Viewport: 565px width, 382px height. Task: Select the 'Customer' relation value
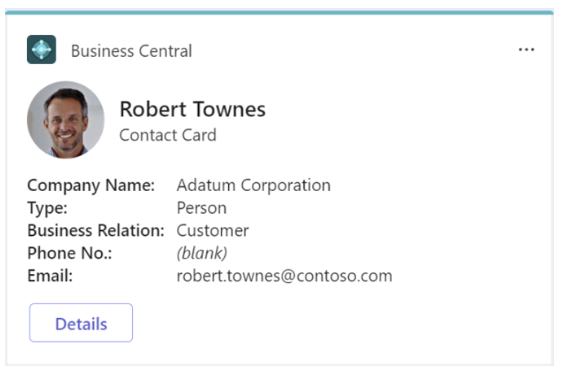pos(213,231)
